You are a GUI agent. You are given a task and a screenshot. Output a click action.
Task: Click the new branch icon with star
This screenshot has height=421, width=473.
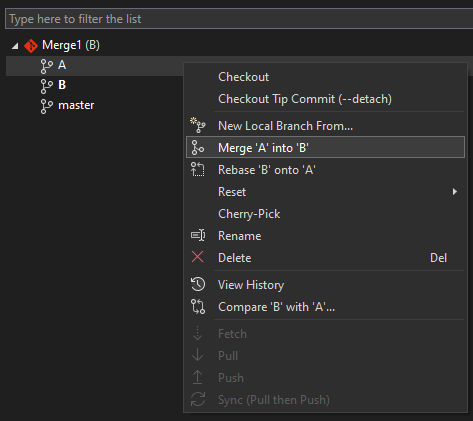(198, 125)
